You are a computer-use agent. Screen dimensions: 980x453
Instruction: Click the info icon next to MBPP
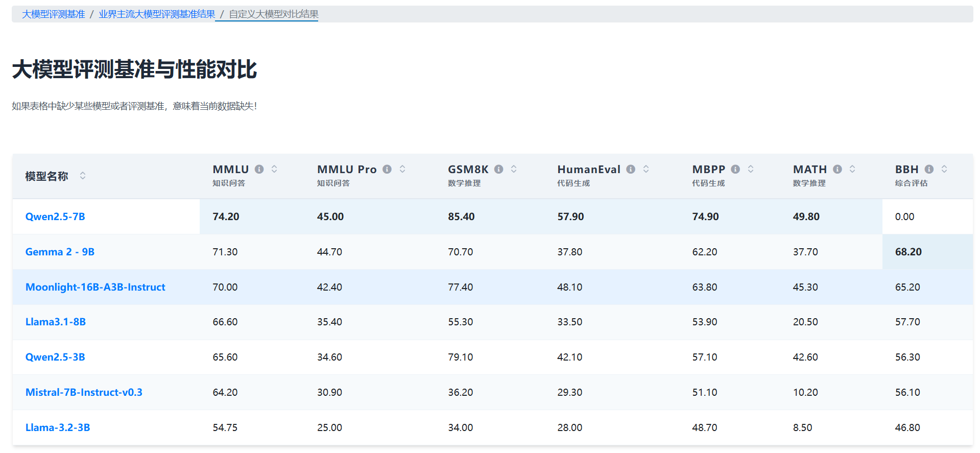pos(735,169)
